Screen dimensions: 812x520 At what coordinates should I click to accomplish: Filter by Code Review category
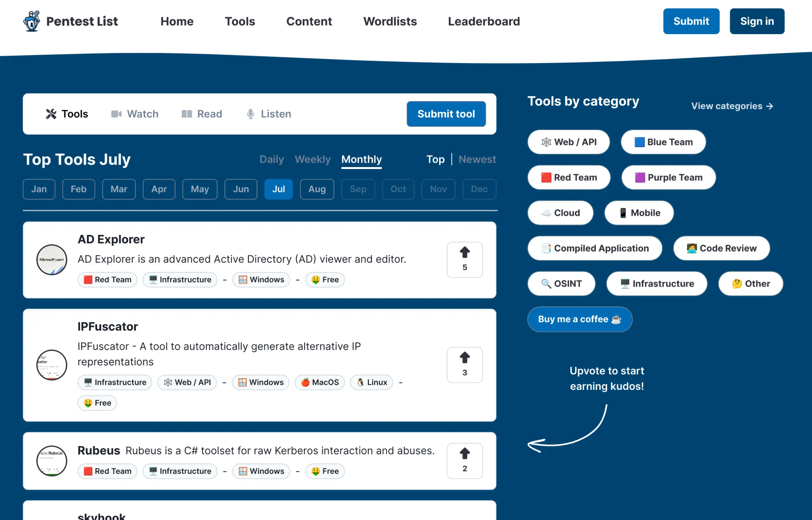click(x=721, y=249)
